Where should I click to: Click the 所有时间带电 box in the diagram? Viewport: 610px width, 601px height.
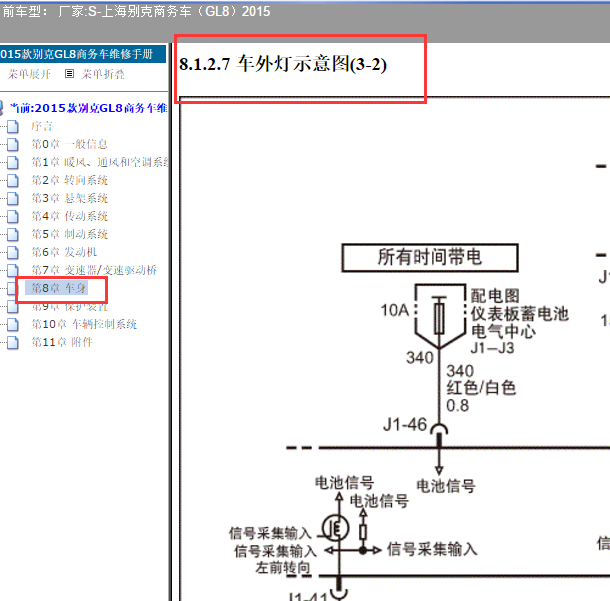tap(430, 258)
